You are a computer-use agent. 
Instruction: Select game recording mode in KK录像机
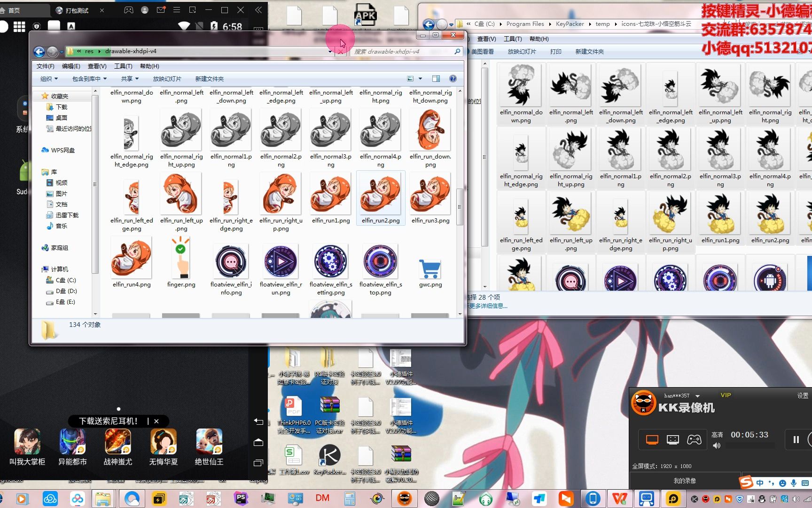click(694, 439)
